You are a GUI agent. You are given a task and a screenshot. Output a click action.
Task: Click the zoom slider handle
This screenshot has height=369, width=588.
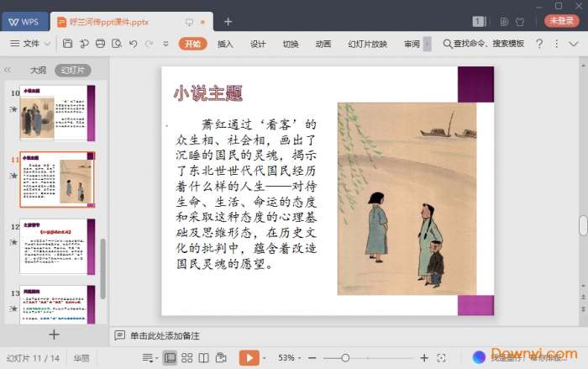click(x=345, y=358)
